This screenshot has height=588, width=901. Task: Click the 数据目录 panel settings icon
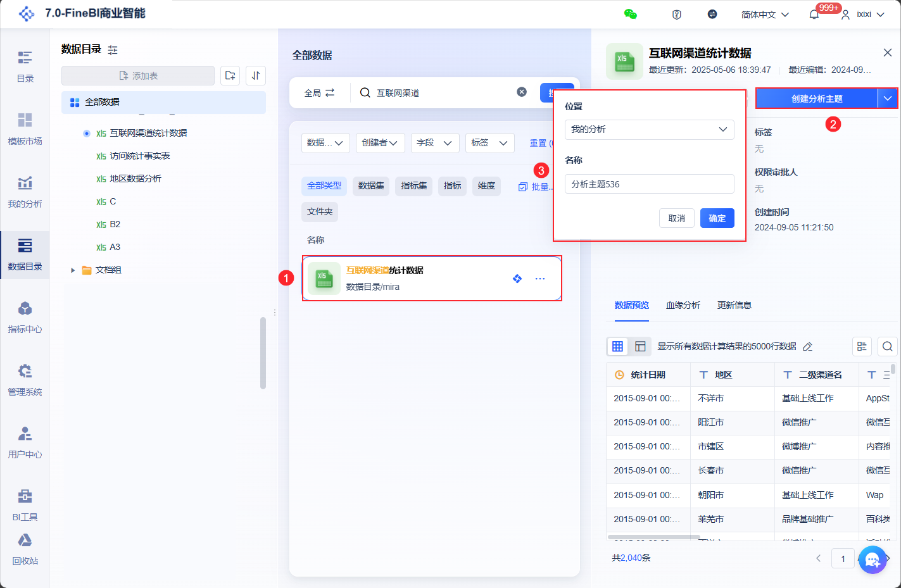point(113,49)
